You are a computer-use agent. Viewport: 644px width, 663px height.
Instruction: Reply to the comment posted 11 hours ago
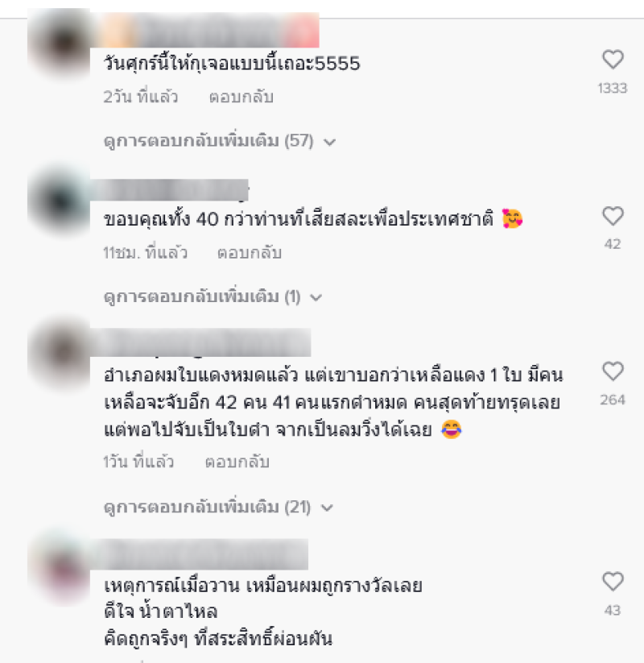coord(250,253)
